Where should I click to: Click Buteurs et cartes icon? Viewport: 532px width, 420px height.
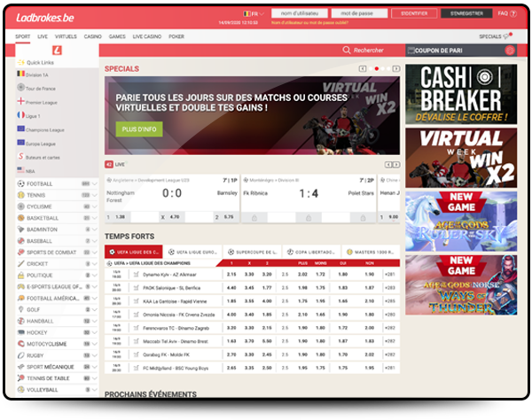coord(21,156)
